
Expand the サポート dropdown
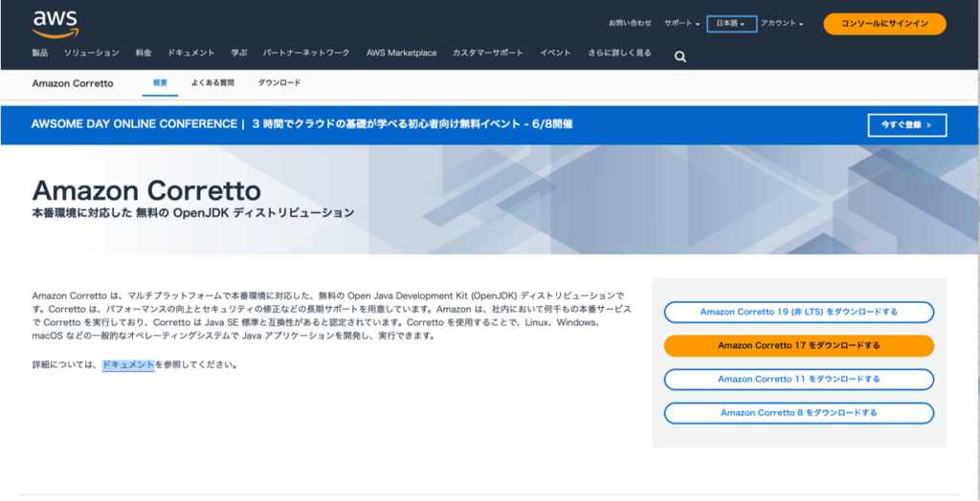(x=681, y=23)
